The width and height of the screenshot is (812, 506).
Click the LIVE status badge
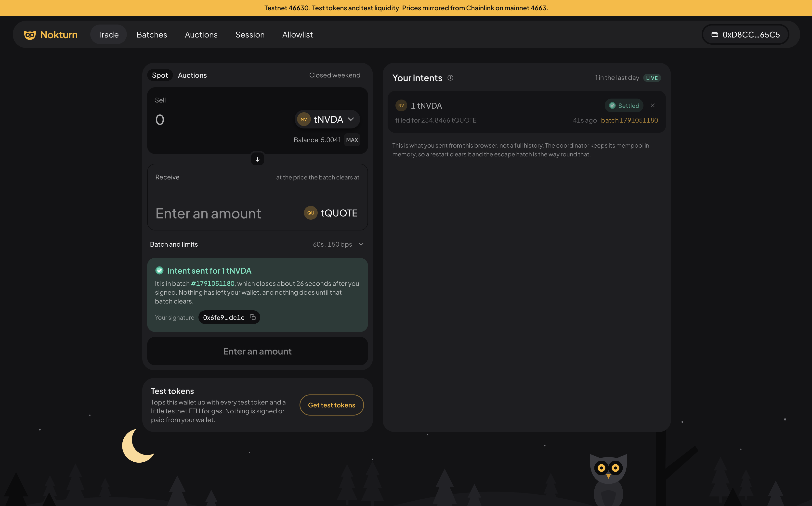[x=652, y=78]
